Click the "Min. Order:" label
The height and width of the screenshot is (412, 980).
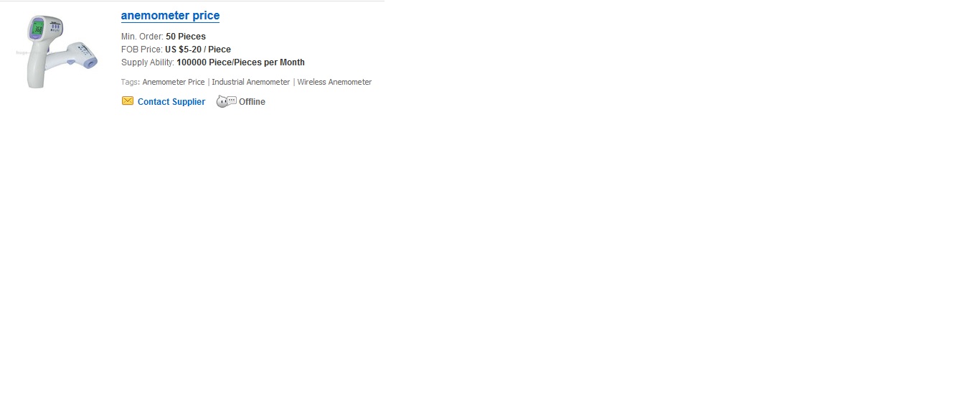click(143, 37)
